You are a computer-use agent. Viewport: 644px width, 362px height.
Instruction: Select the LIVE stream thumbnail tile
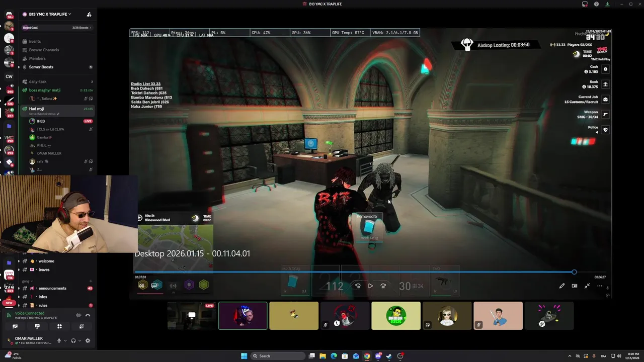(x=192, y=316)
